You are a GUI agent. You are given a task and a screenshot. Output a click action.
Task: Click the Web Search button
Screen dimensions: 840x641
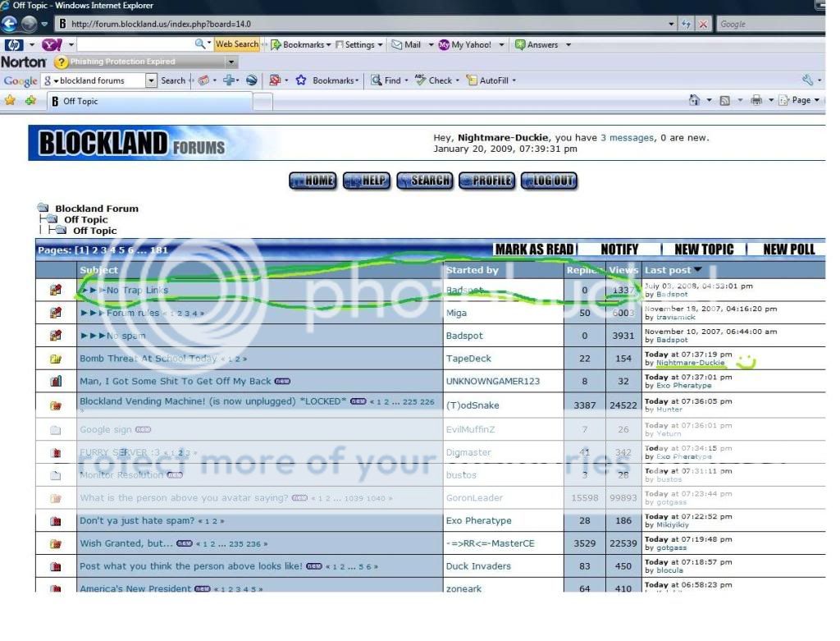237,44
